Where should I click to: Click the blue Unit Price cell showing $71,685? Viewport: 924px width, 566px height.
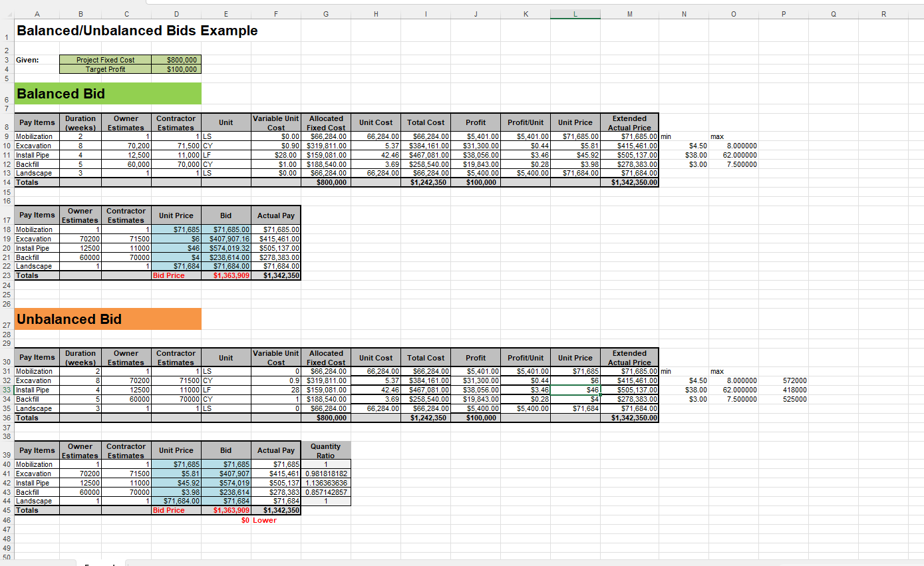click(176, 229)
